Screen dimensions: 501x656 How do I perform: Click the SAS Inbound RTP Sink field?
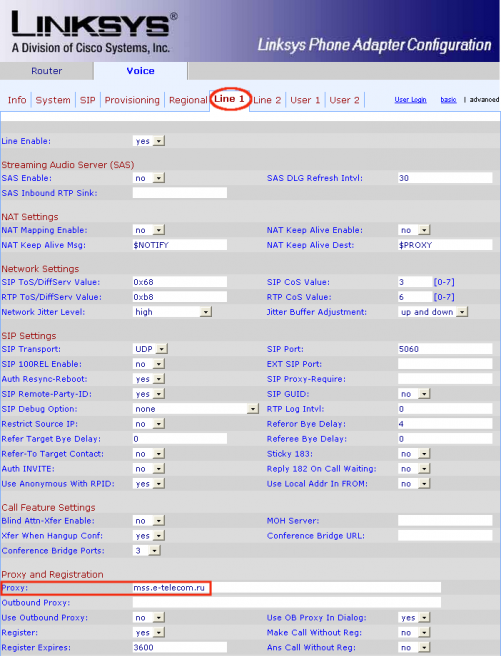coord(180,193)
